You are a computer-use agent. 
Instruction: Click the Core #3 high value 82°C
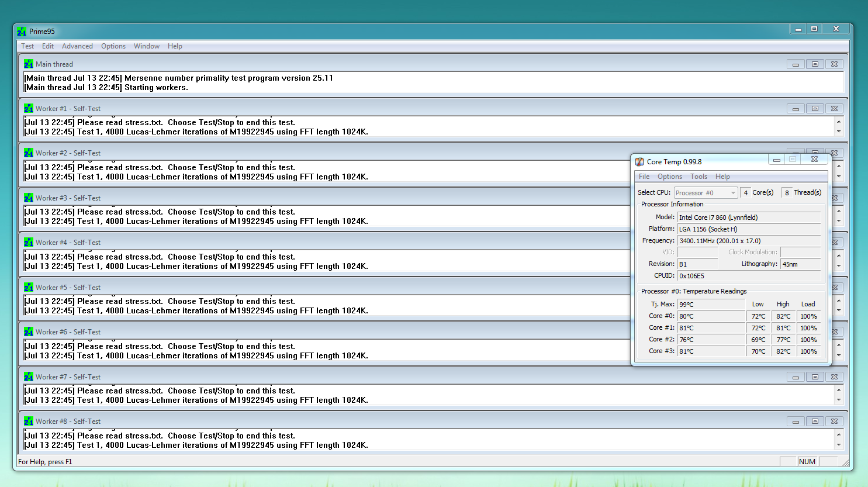coord(783,351)
